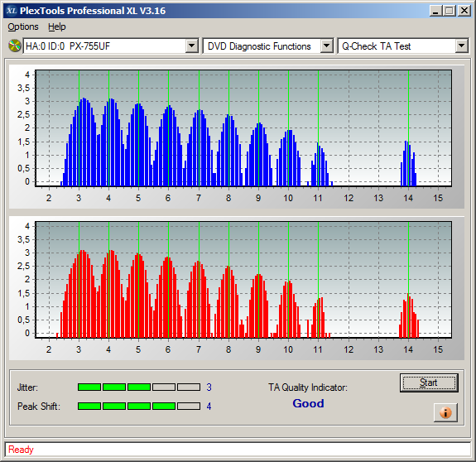Click the disc drive icon beside HA:0 ID:0
Screen dimensions: 476x462
[x=14, y=46]
